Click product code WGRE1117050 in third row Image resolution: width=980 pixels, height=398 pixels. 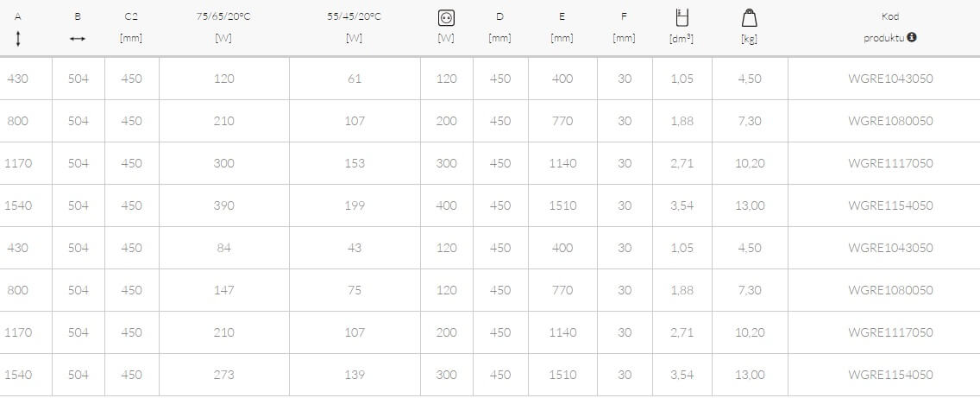[890, 163]
